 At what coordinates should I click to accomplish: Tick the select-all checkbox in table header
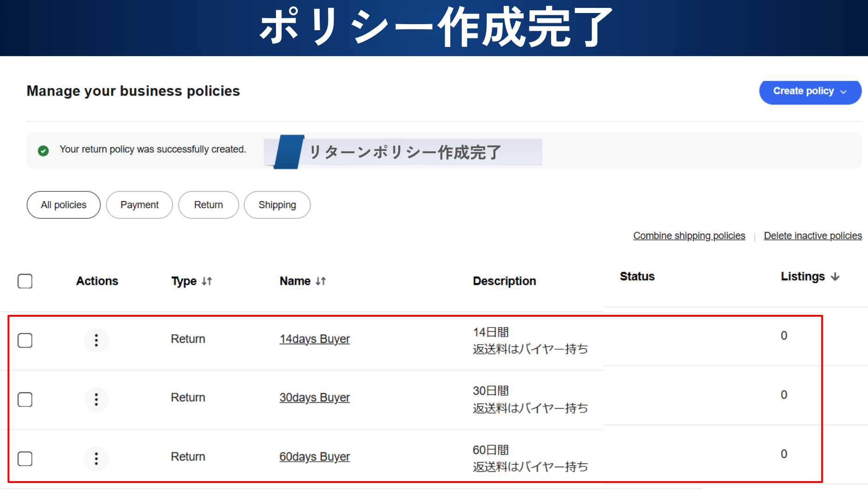pyautogui.click(x=25, y=281)
